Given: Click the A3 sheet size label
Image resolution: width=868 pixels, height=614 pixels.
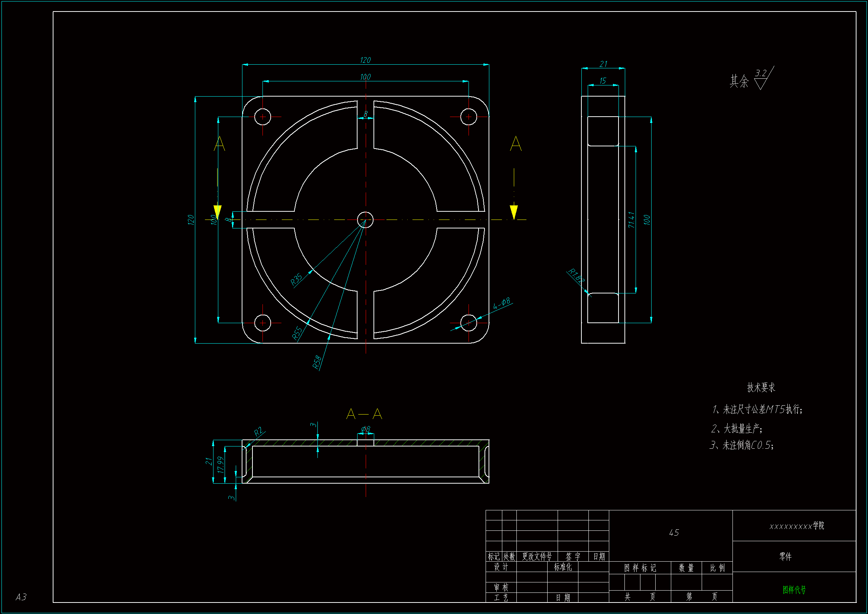Looking at the screenshot, I should [x=21, y=597].
